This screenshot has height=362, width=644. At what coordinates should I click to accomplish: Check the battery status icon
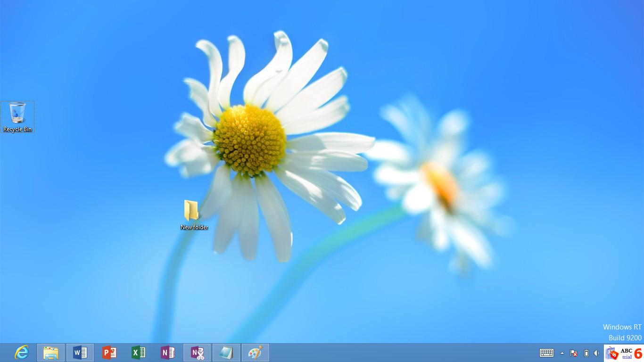tap(586, 353)
